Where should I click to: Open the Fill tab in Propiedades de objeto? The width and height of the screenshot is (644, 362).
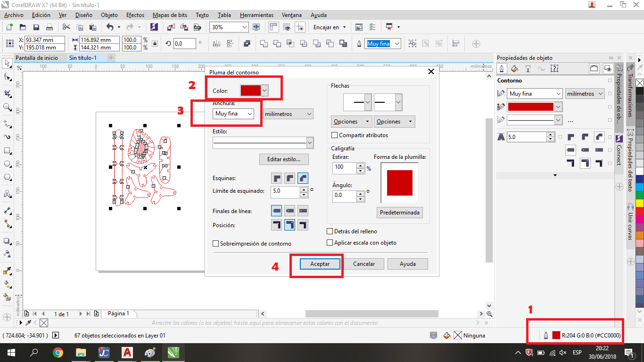514,69
